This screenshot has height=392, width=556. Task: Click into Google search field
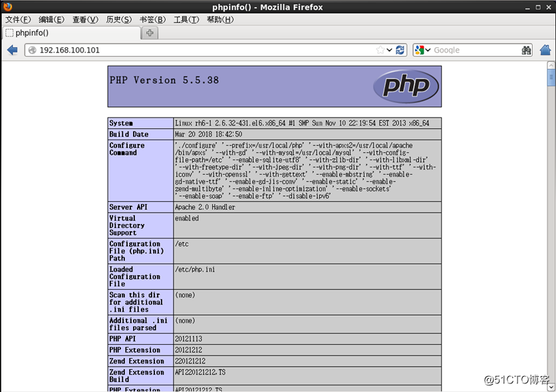[x=476, y=50]
